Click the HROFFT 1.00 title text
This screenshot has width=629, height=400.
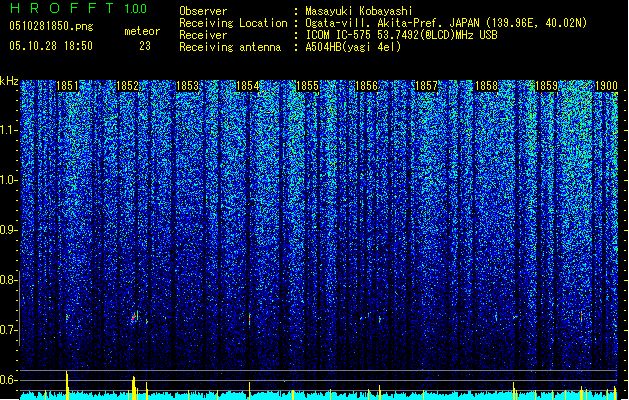[x=79, y=8]
